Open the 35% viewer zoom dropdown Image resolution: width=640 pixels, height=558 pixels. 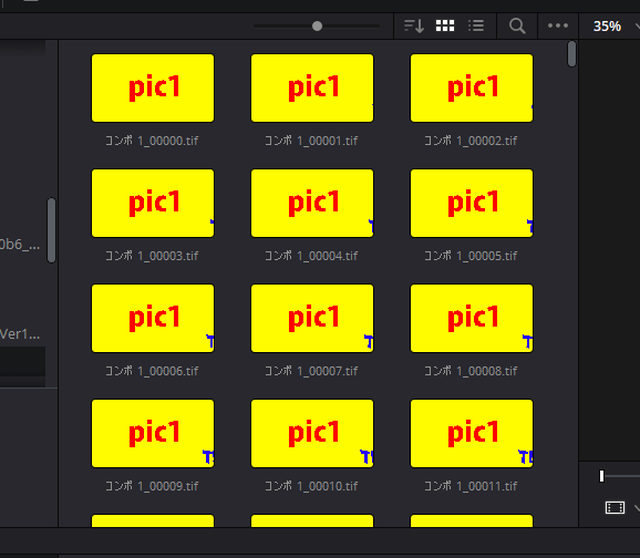coord(610,26)
